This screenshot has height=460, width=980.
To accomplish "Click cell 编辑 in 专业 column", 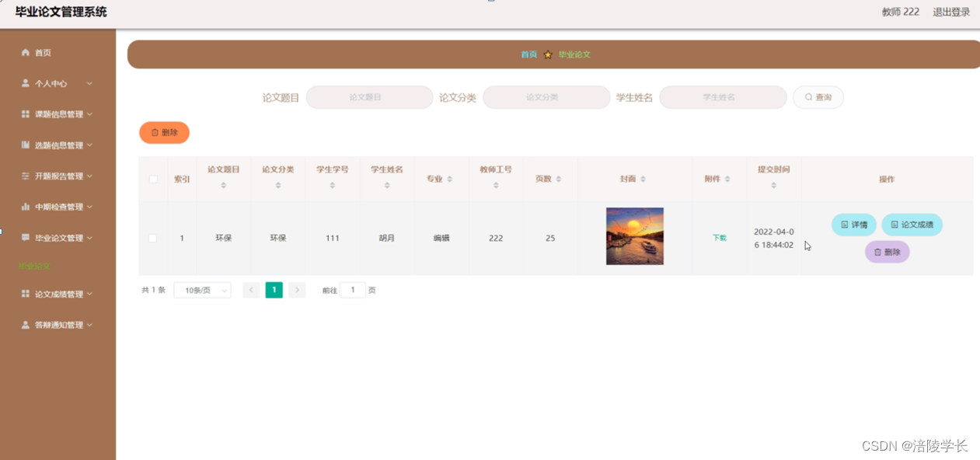I will 441,239.
